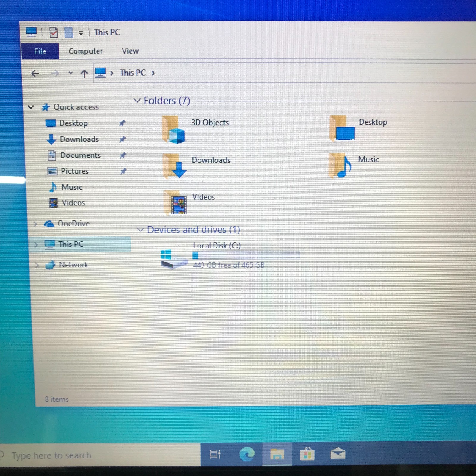
Task: Click the New folder quick access icon
Action: (x=69, y=32)
